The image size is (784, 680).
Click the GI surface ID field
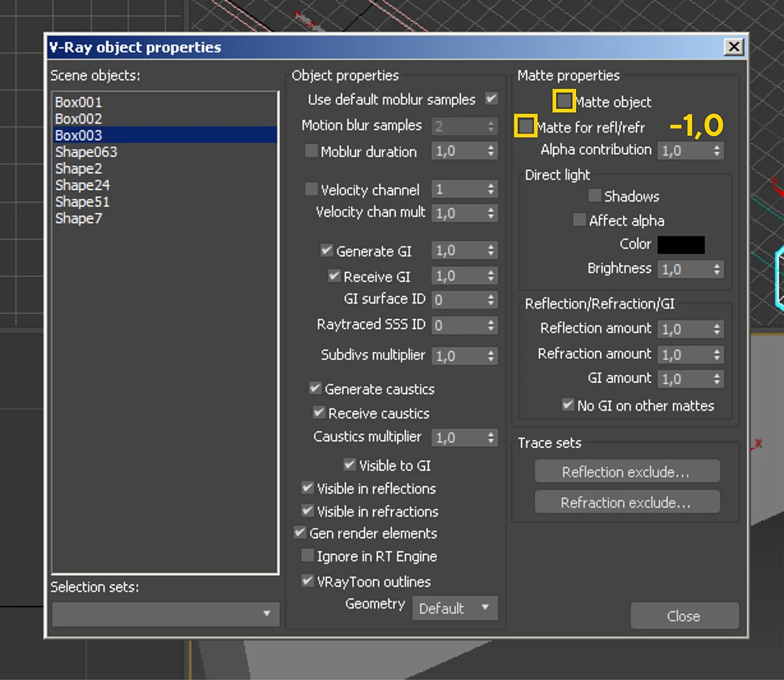[x=458, y=300]
